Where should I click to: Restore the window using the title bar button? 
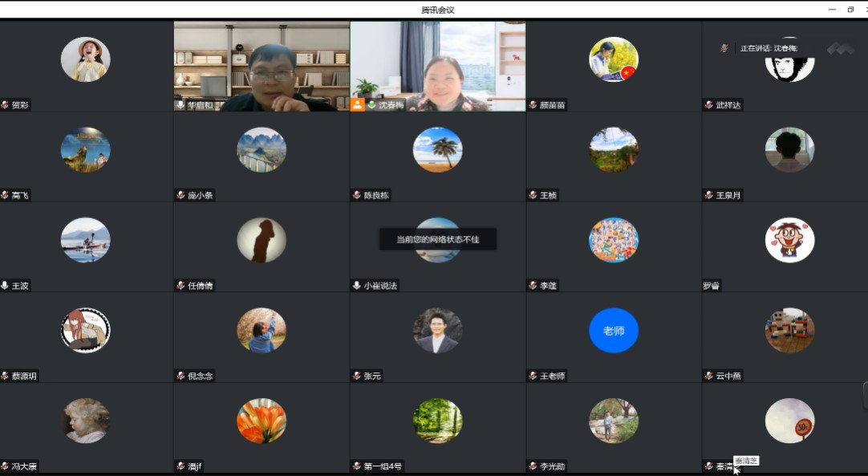[x=850, y=10]
